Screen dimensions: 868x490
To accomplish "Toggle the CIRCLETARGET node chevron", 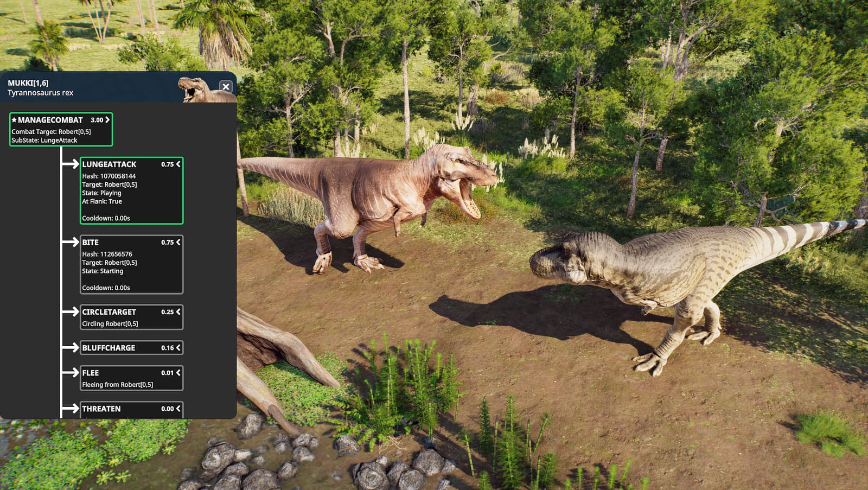I will tap(178, 312).
